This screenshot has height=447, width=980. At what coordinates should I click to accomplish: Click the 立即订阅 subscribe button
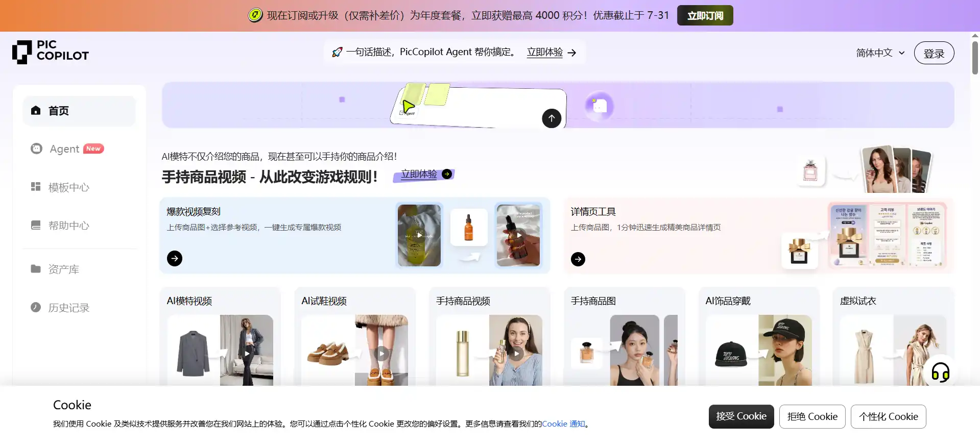click(x=705, y=15)
